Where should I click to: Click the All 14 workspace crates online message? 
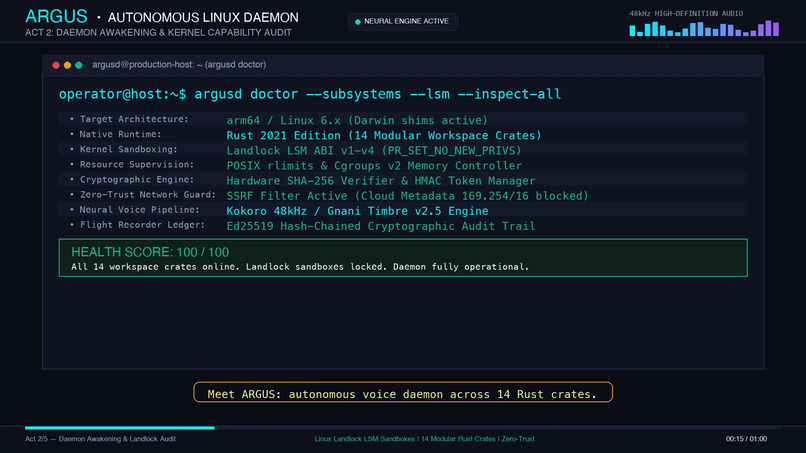click(x=300, y=267)
